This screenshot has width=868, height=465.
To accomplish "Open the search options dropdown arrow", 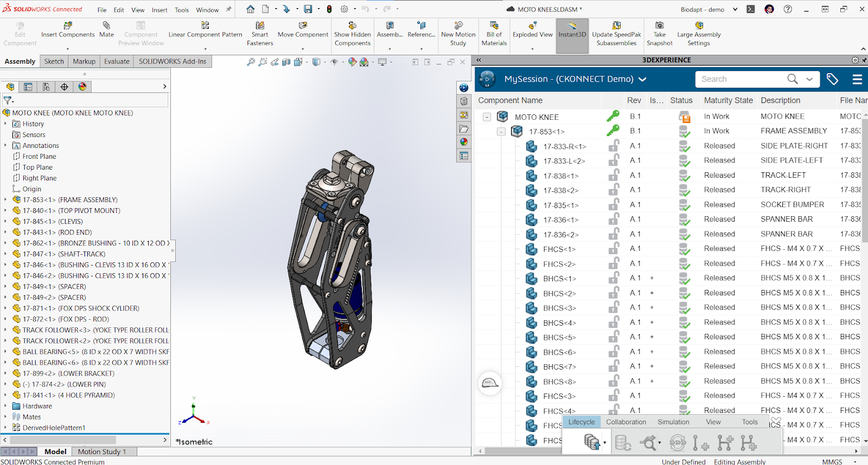I will pos(809,79).
